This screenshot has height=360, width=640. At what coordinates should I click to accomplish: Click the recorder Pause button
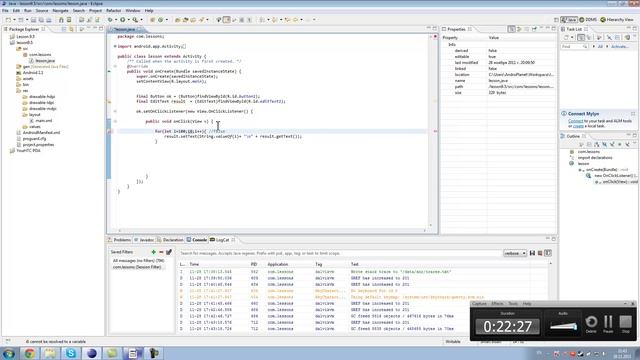tap(608, 324)
